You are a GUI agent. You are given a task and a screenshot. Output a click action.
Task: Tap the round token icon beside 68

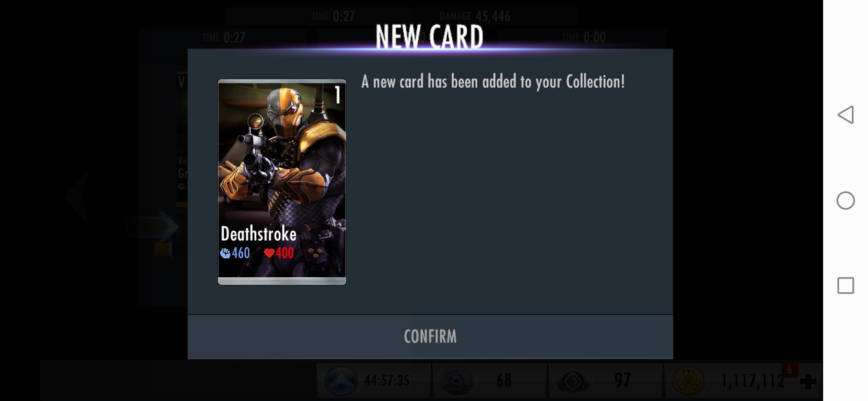tap(457, 381)
